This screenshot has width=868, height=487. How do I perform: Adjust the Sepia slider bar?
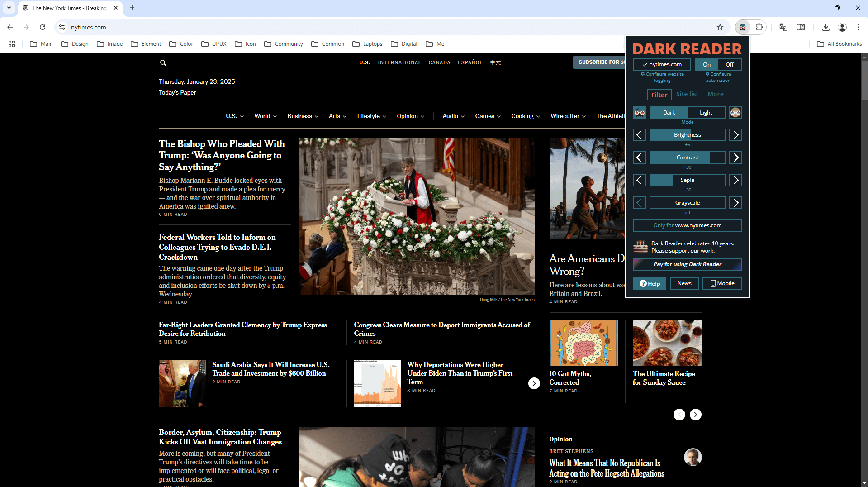point(688,180)
